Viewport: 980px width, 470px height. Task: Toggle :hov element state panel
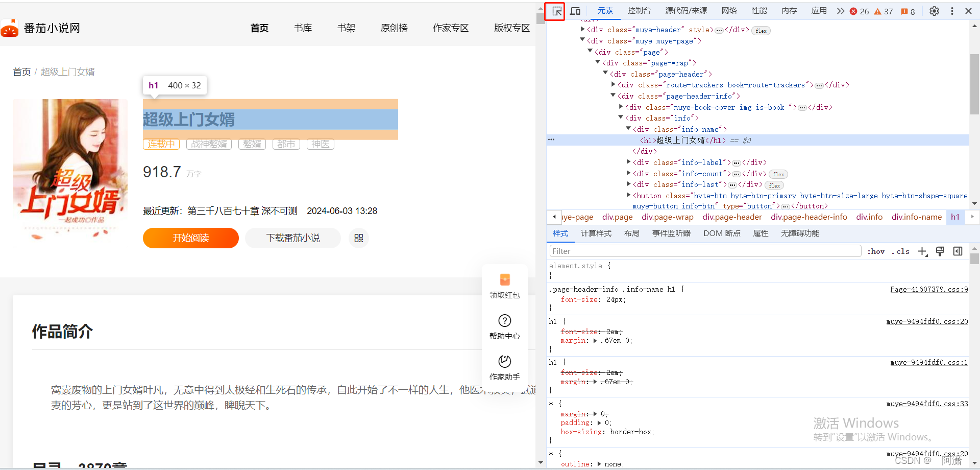pos(876,251)
